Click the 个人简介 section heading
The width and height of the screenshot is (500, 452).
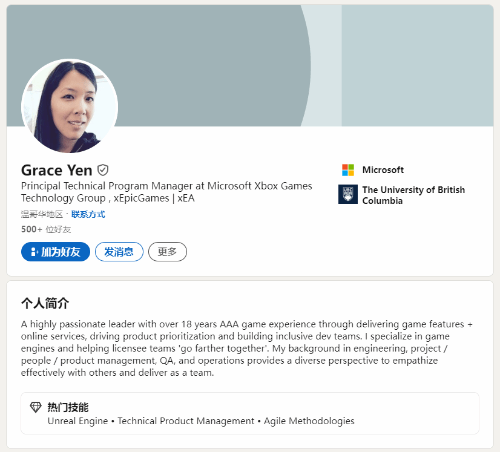pos(45,303)
